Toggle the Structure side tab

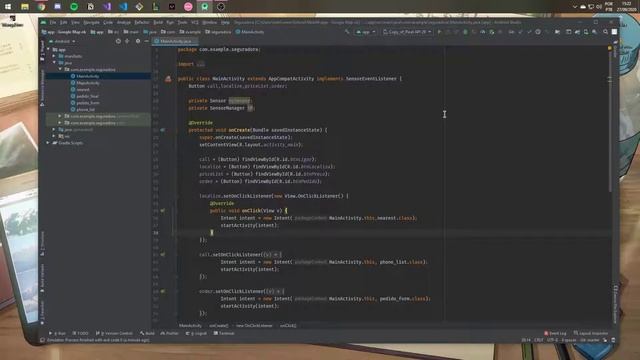point(42,244)
